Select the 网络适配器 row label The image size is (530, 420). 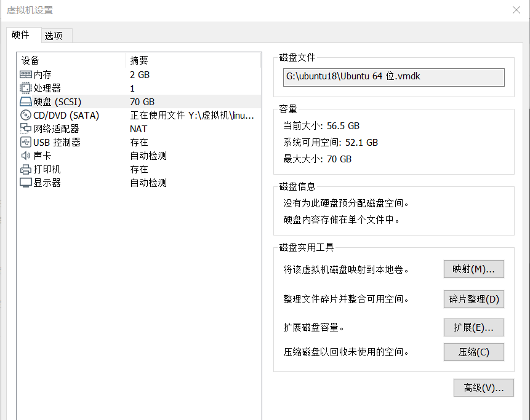coord(56,129)
